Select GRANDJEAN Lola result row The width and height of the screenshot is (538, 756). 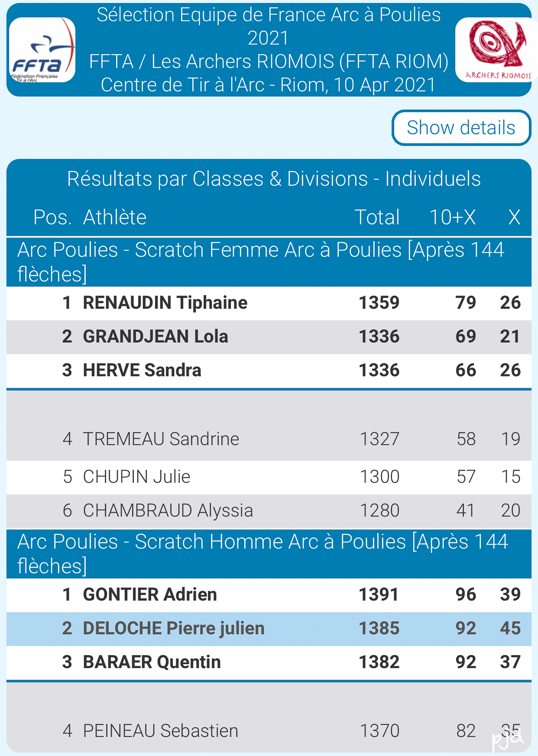[x=269, y=337]
